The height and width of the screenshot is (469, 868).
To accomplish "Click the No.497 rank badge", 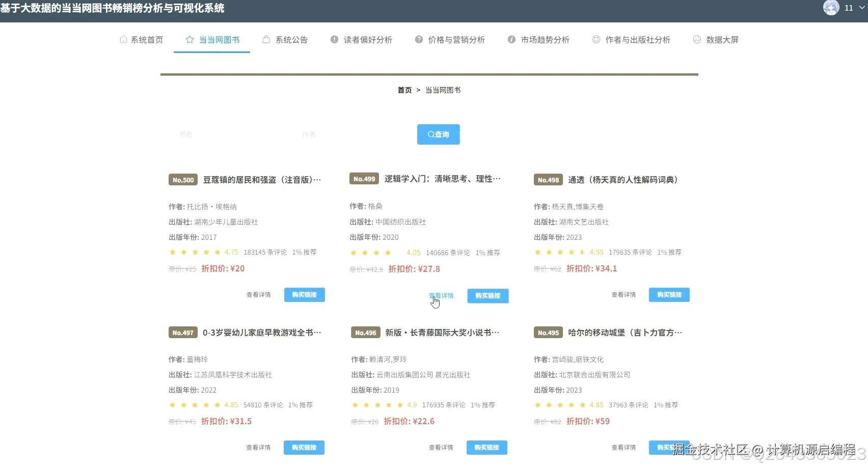I will coord(183,333).
